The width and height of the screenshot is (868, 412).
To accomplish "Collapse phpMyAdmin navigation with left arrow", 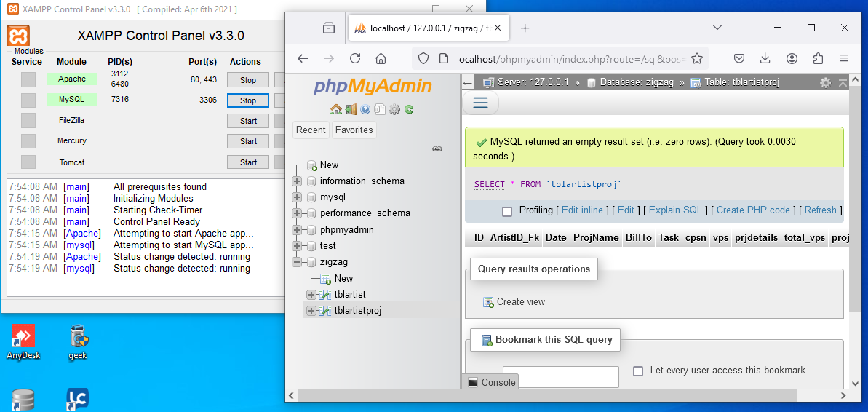I will (x=468, y=83).
